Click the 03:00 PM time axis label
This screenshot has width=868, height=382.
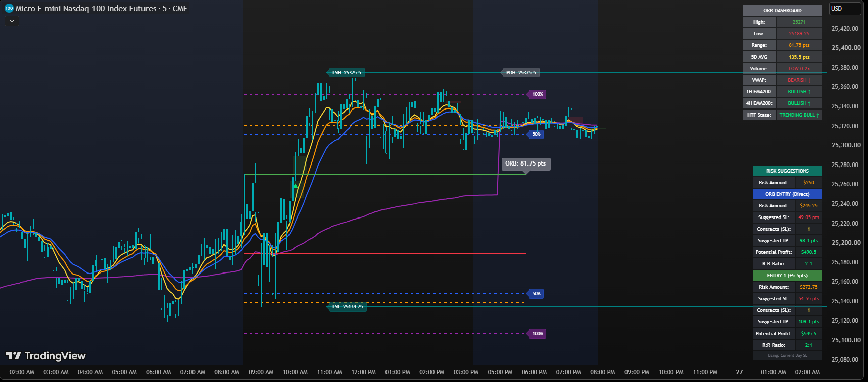pyautogui.click(x=466, y=372)
